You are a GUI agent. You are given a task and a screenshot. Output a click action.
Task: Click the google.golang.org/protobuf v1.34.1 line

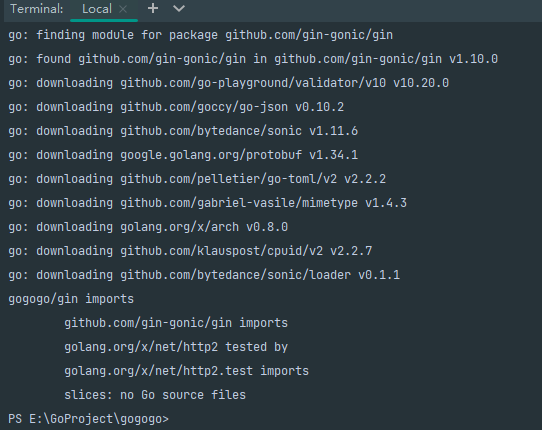183,155
